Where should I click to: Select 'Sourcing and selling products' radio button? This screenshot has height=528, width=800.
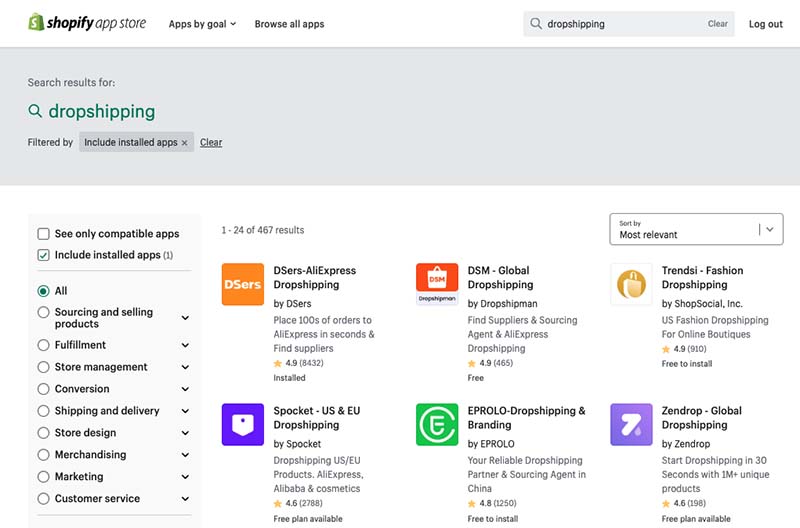43,312
